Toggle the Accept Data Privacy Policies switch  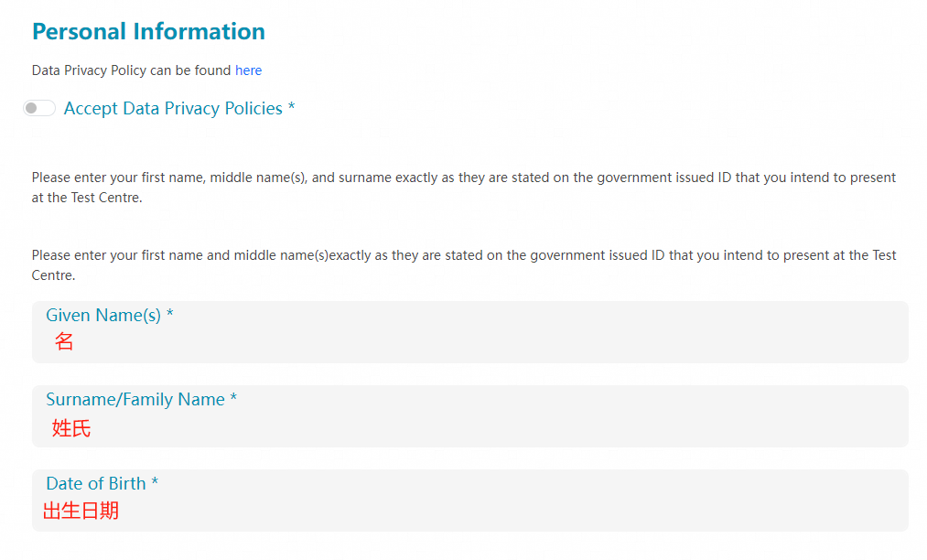39,109
